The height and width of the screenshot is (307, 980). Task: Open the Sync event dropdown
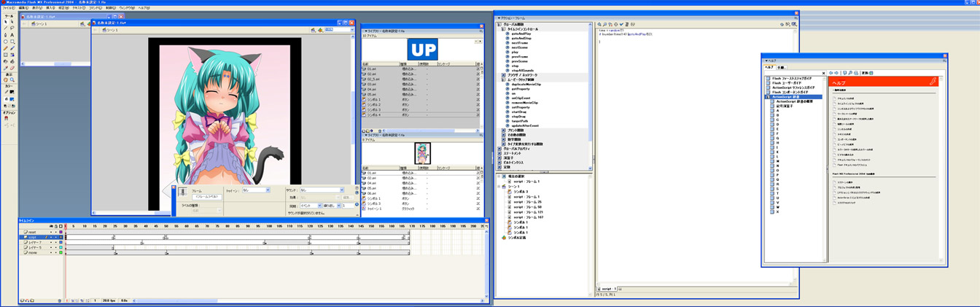[x=311, y=206]
